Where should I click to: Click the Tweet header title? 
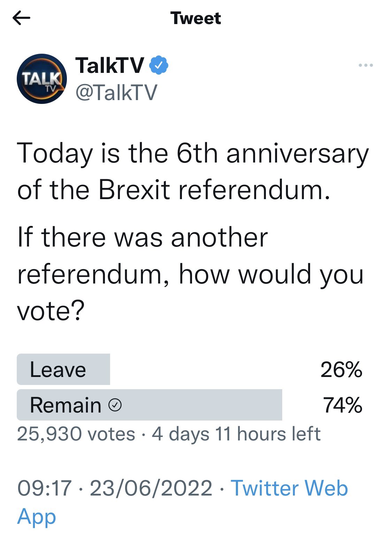(x=196, y=18)
